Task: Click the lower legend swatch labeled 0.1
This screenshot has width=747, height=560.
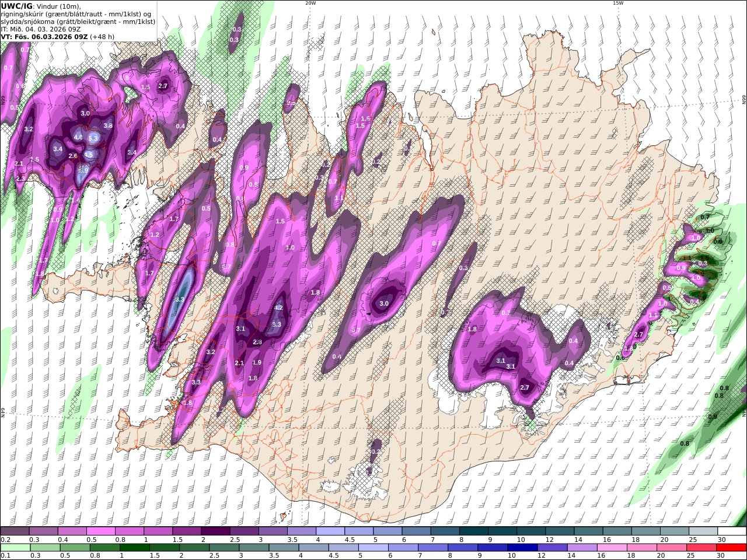Action: 15,548
